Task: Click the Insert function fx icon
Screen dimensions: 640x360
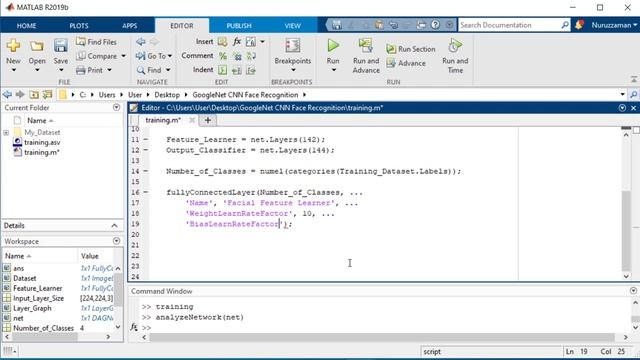Action: (x=237, y=42)
